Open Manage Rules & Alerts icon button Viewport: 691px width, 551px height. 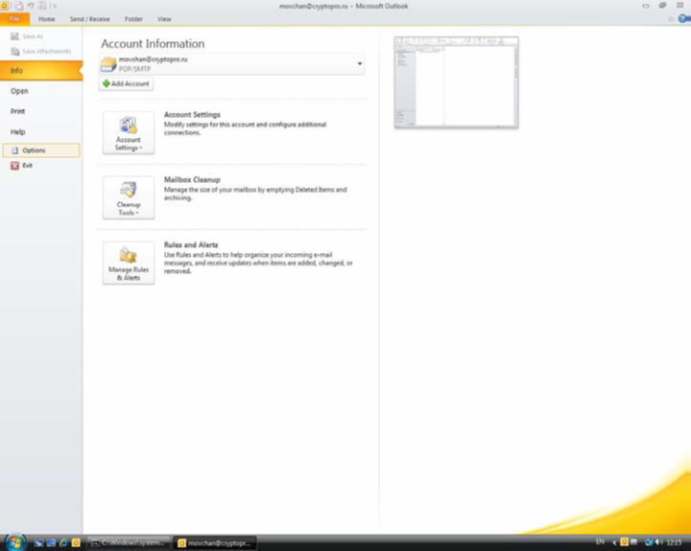click(128, 263)
